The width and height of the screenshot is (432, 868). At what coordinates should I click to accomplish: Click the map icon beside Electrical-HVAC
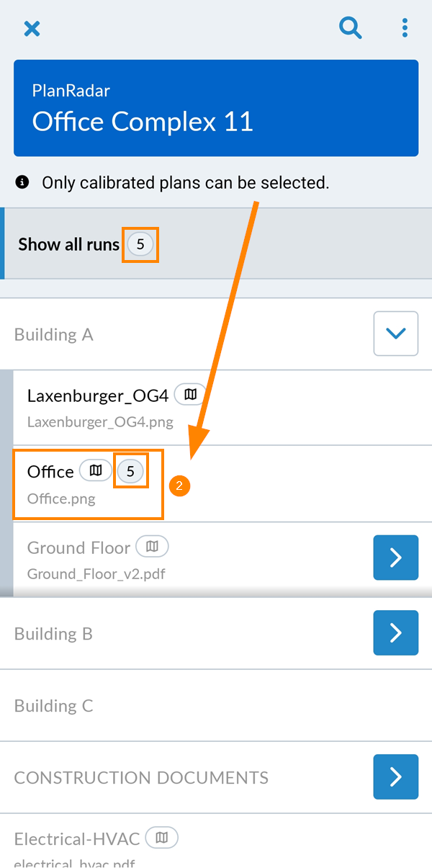(x=162, y=838)
